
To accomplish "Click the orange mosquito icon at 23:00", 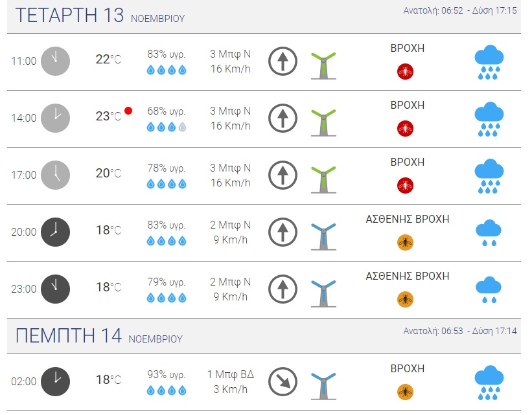I will pyautogui.click(x=405, y=299).
